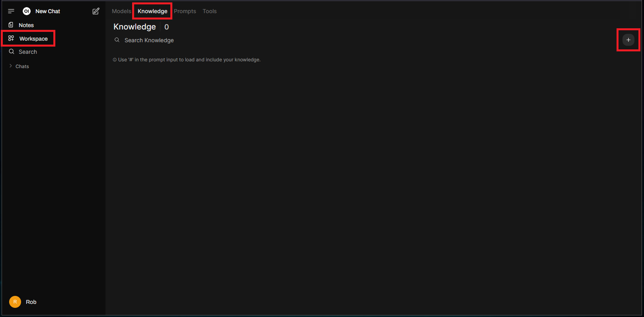Screen dimensions: 644x317
Task: Click the new chat pencil edit icon
Action: [96, 11]
